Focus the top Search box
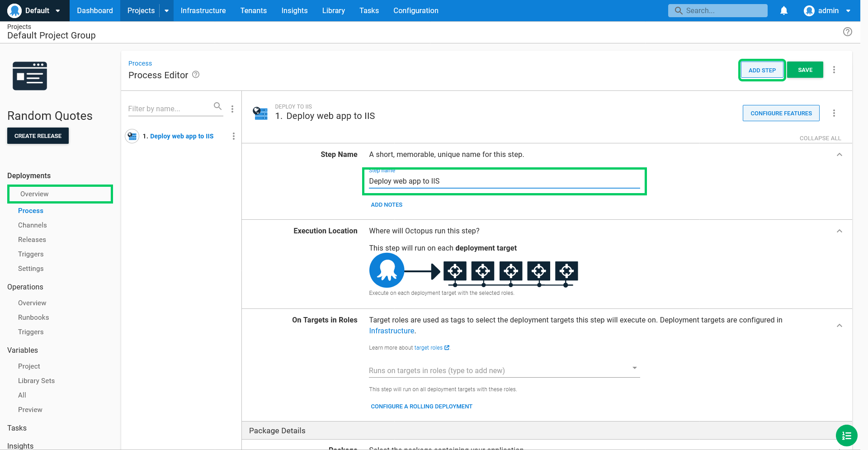Image resolution: width=868 pixels, height=450 pixels. pos(718,10)
